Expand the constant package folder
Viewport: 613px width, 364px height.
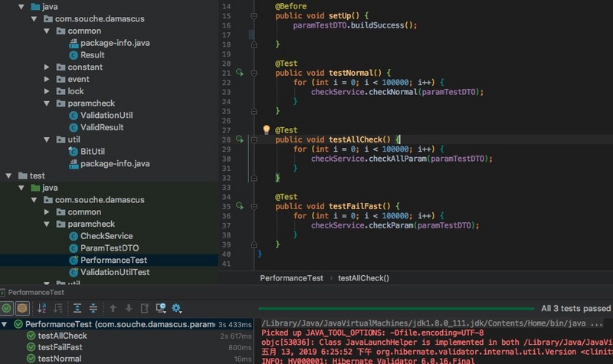click(48, 67)
